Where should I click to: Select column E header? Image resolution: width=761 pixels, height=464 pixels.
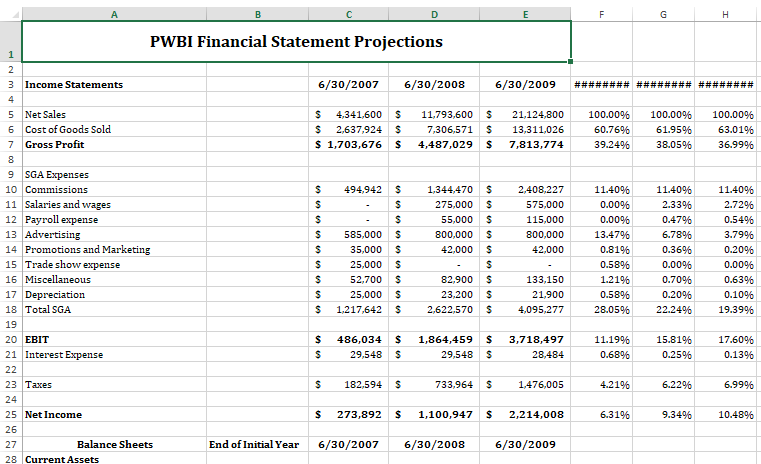pyautogui.click(x=525, y=15)
